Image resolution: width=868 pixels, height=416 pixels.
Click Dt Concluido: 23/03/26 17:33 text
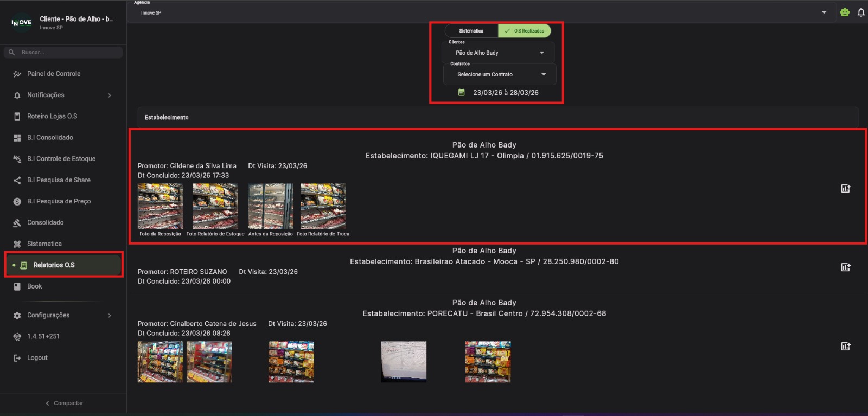(183, 176)
